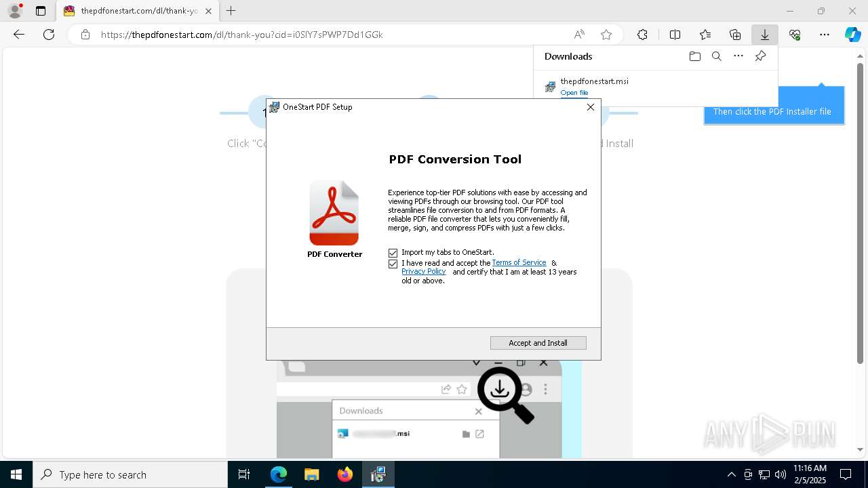Open the browser profile icon
The image size is (868, 488).
pyautogui.click(x=14, y=11)
